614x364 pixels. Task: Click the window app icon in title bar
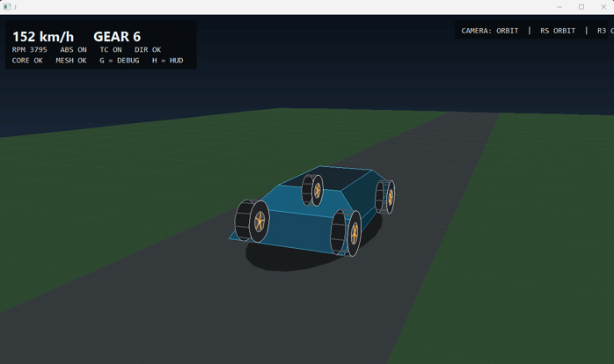pyautogui.click(x=7, y=7)
